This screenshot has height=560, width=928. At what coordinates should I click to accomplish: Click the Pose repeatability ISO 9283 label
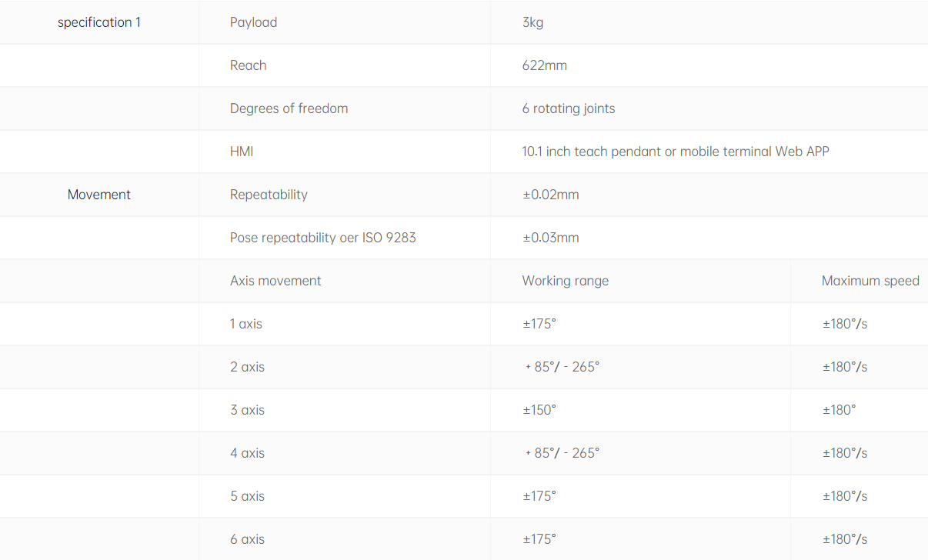(322, 238)
